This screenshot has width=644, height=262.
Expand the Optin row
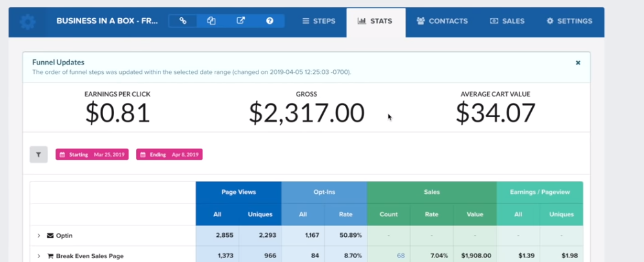click(x=39, y=236)
